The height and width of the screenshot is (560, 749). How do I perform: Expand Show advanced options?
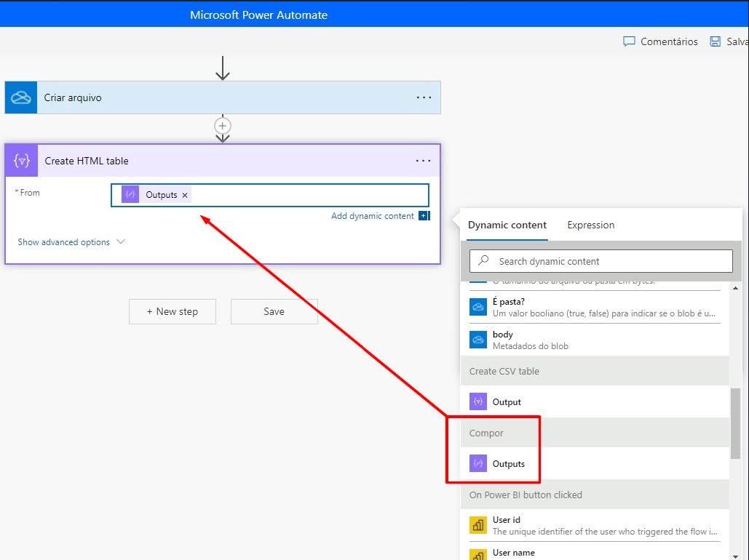point(71,242)
